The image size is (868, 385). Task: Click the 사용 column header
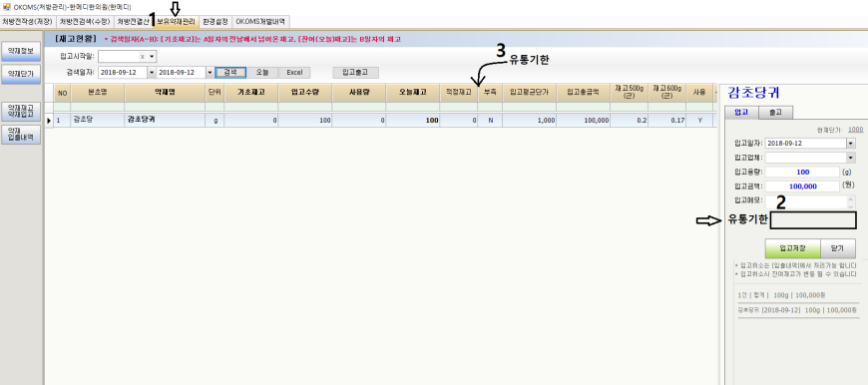(x=699, y=93)
